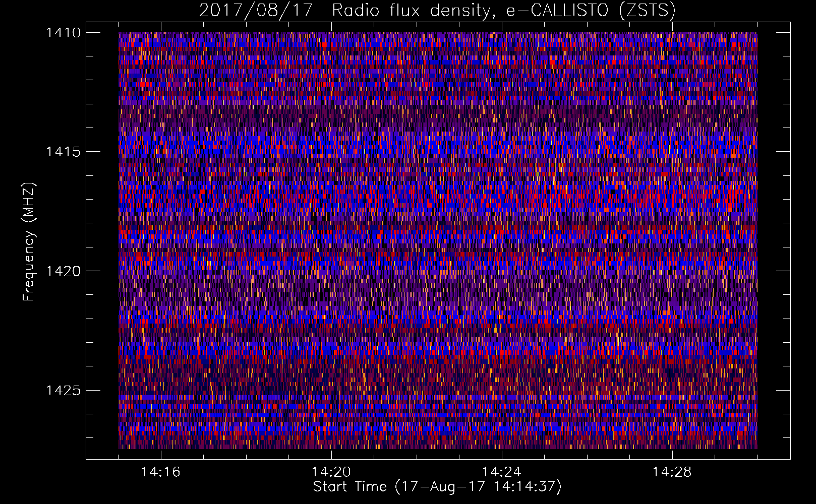The image size is (816, 504).
Task: Click inside the radio flux spectrogram image
Action: 438,240
